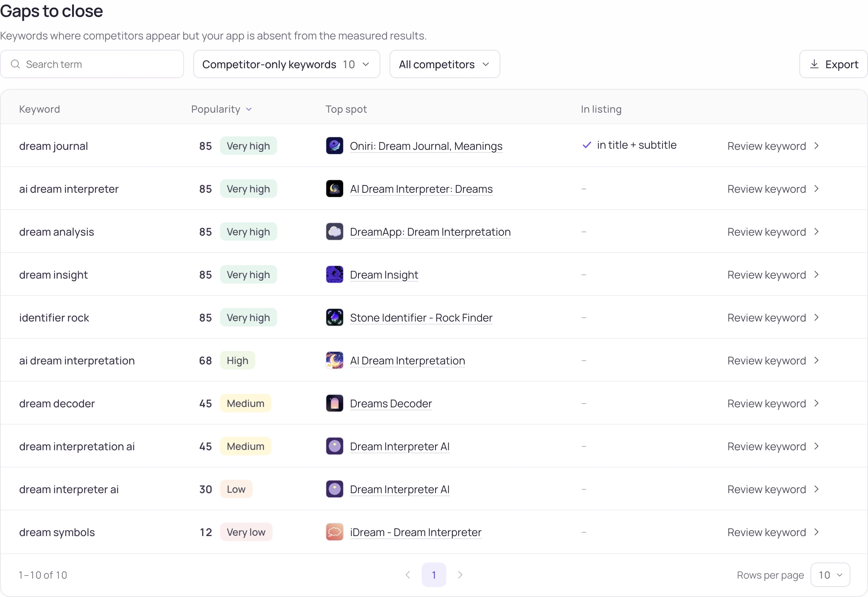Select page 1 in pagination
Viewport: 868px width, 597px height.
point(434,575)
